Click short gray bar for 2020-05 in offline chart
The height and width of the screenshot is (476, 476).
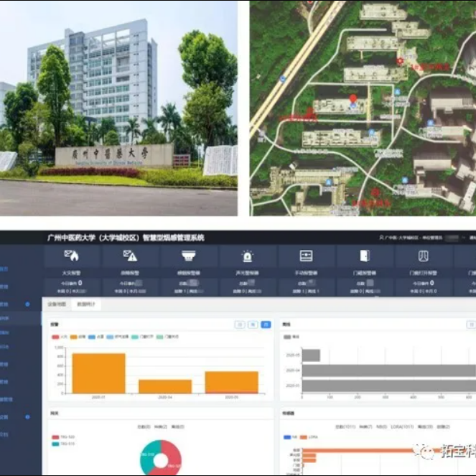click(x=311, y=355)
